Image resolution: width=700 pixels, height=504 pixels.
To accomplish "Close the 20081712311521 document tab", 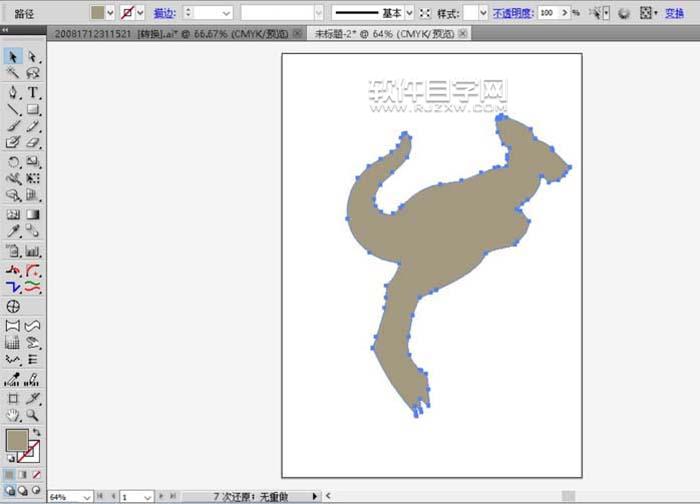I will click(x=297, y=33).
